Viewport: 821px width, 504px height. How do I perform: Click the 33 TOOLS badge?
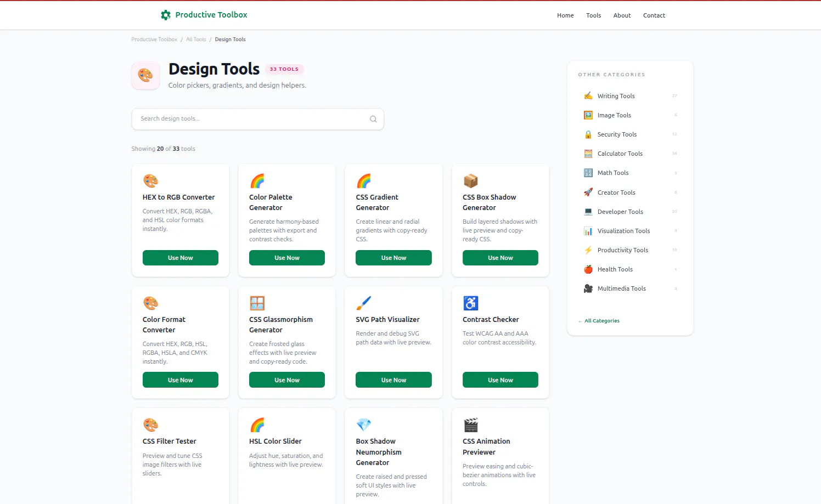click(284, 69)
